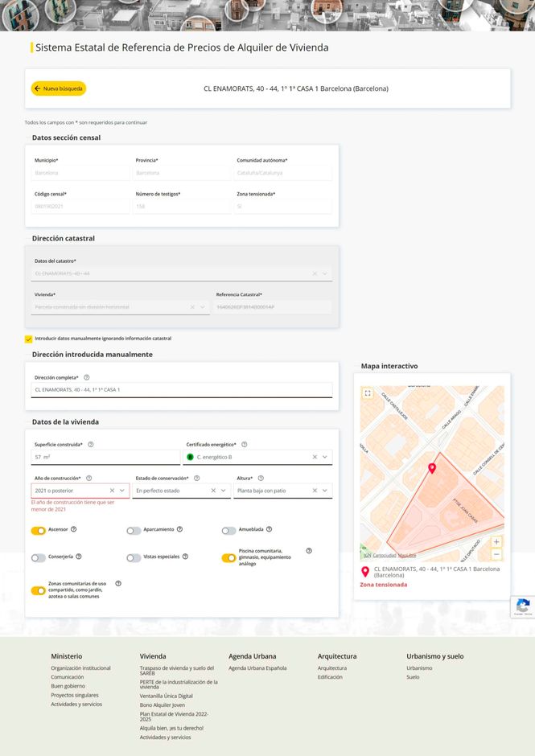Clear the Vivienda catastral field
Screen dimensions: 535x756
click(192, 307)
